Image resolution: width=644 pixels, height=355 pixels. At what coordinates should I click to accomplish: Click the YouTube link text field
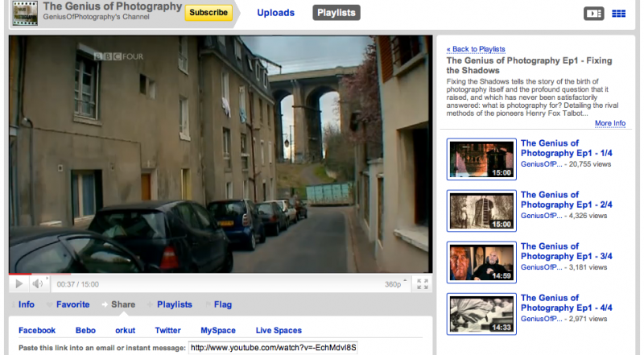tap(273, 348)
